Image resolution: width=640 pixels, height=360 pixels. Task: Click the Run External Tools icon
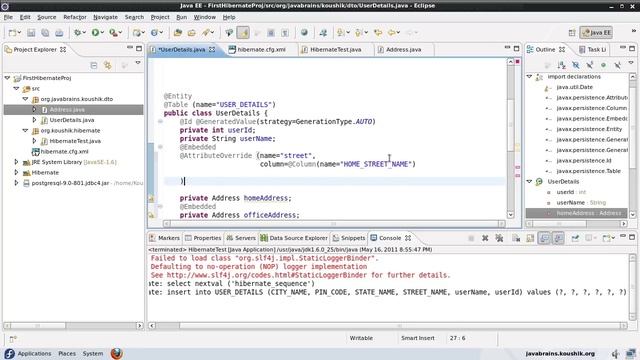(x=113, y=33)
